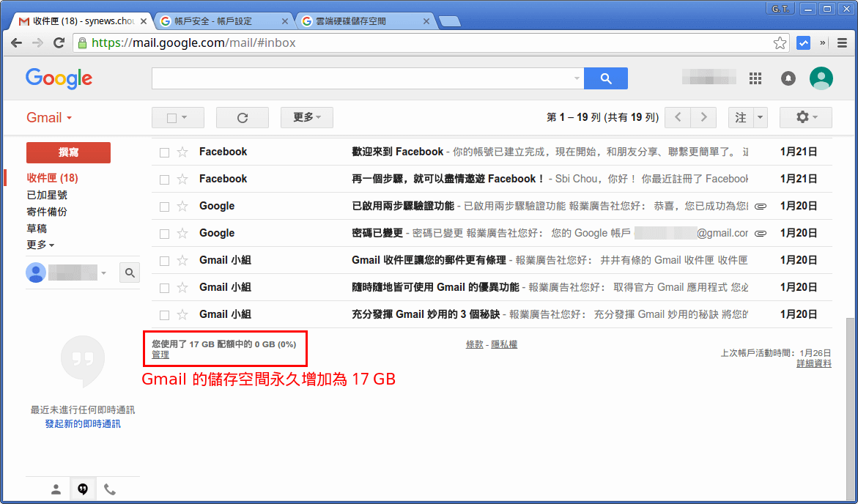The height and width of the screenshot is (504, 858).
Task: Open the Hangouts contacts icon
Action: tap(83, 489)
